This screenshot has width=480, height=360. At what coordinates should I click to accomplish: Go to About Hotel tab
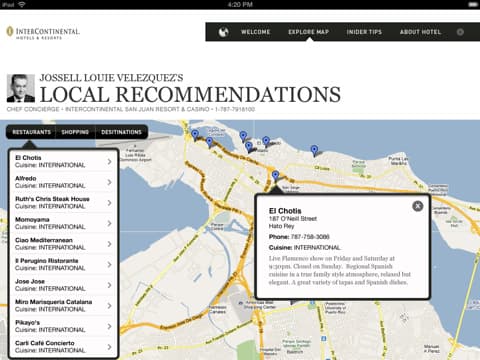420,32
